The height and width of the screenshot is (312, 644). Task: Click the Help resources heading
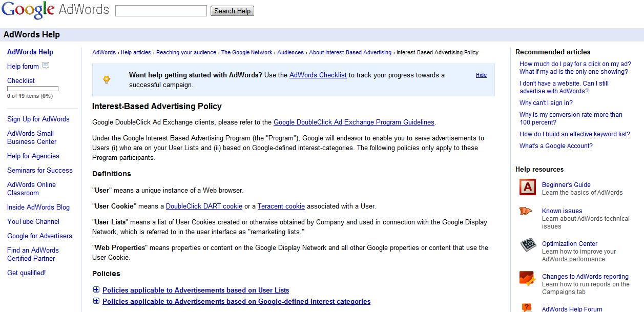539,169
